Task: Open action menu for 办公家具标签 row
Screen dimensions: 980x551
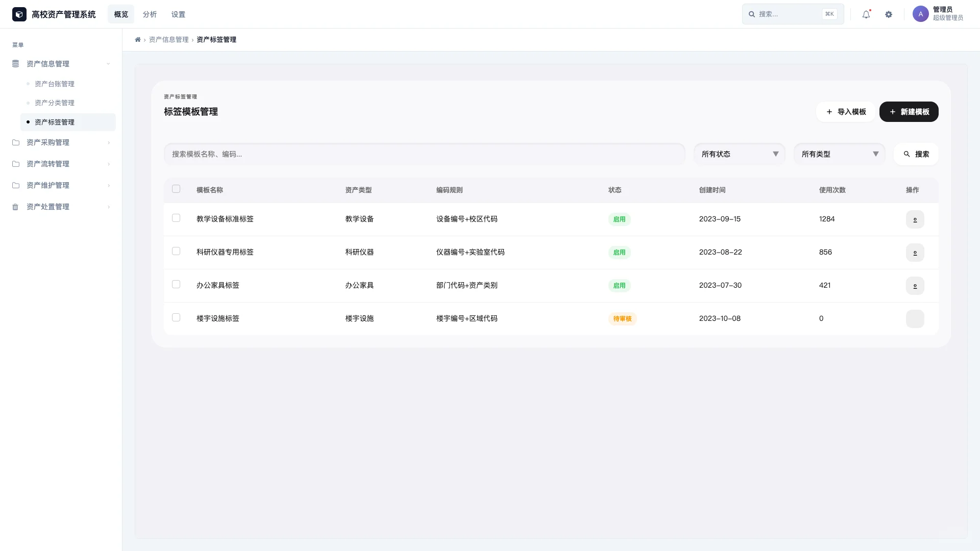Action: pos(915,286)
